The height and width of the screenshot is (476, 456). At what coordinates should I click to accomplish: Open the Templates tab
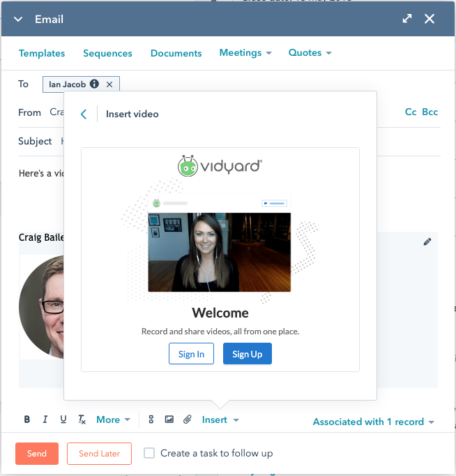coord(42,53)
